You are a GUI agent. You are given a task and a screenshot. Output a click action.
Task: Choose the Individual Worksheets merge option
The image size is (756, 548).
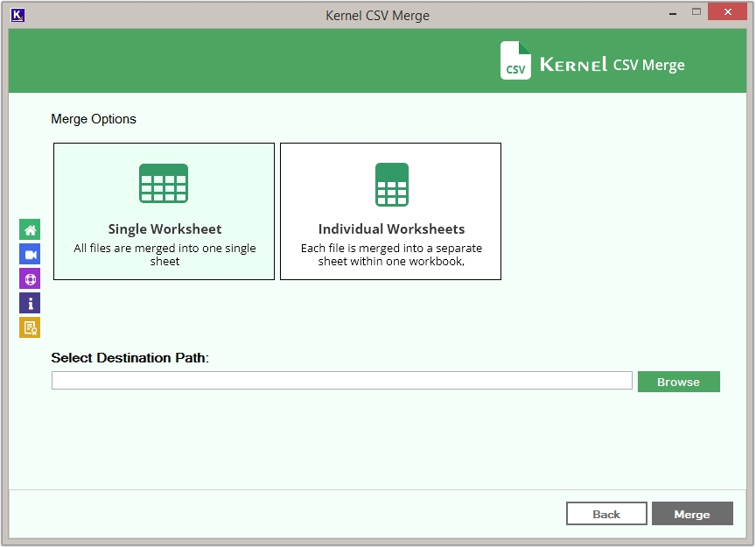point(390,211)
